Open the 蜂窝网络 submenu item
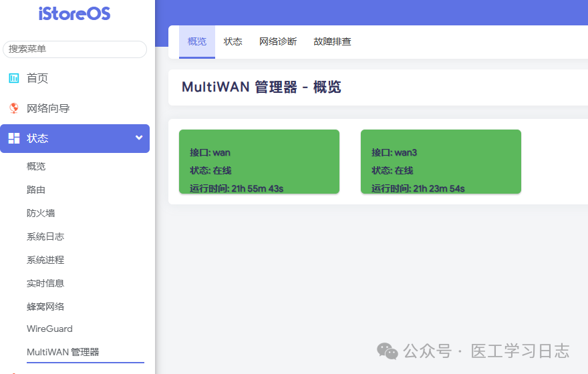Image resolution: width=588 pixels, height=374 pixels. [x=45, y=307]
